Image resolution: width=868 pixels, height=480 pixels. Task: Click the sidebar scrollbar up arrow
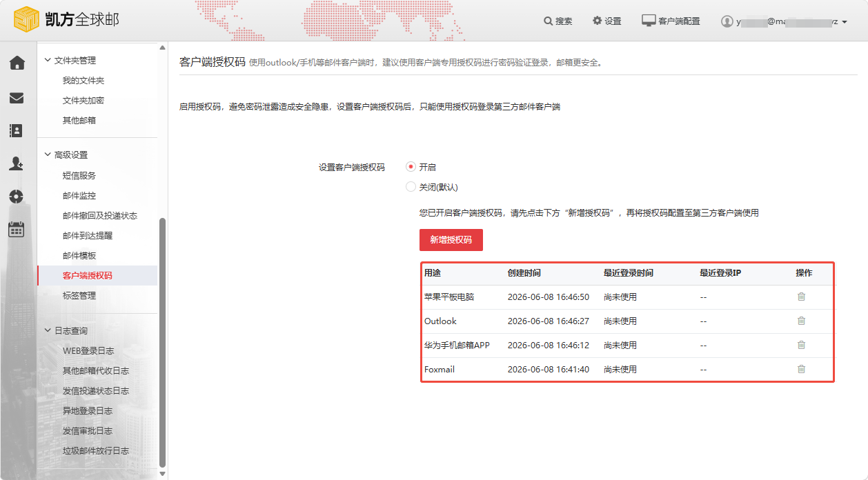pos(163,48)
